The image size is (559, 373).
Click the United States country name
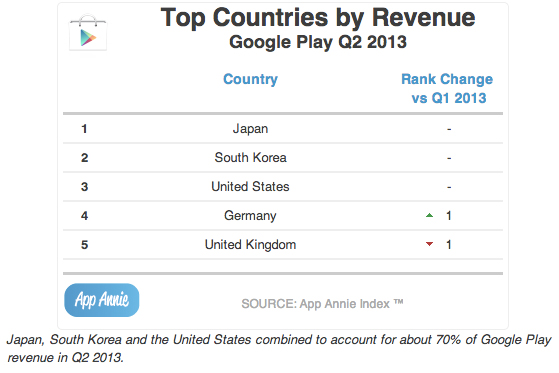[250, 186]
